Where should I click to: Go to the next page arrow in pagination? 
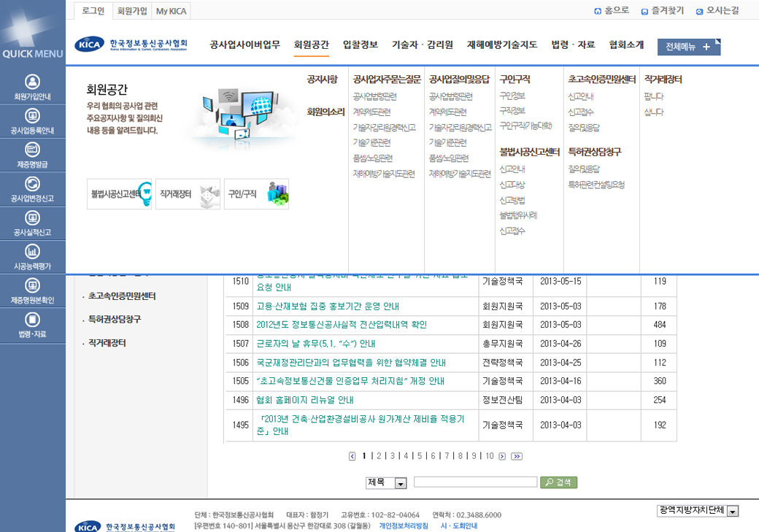click(x=502, y=457)
